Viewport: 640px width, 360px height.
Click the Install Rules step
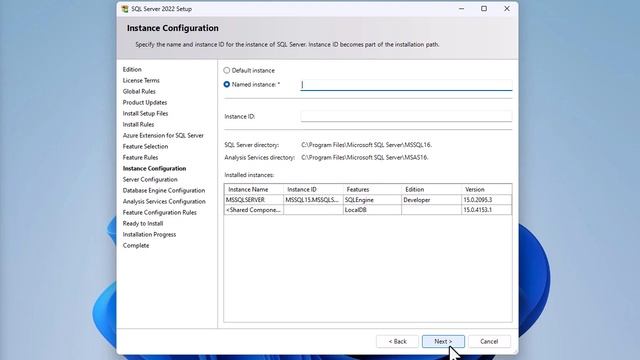[138, 124]
